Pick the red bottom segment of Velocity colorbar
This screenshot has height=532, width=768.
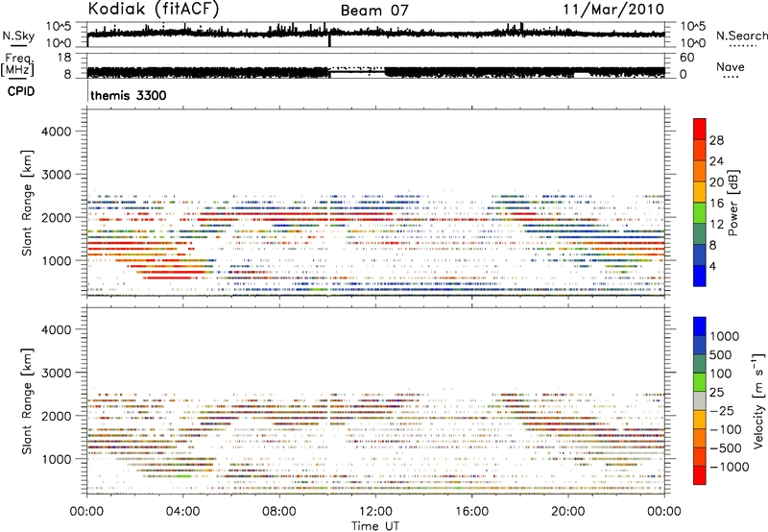pos(700,475)
